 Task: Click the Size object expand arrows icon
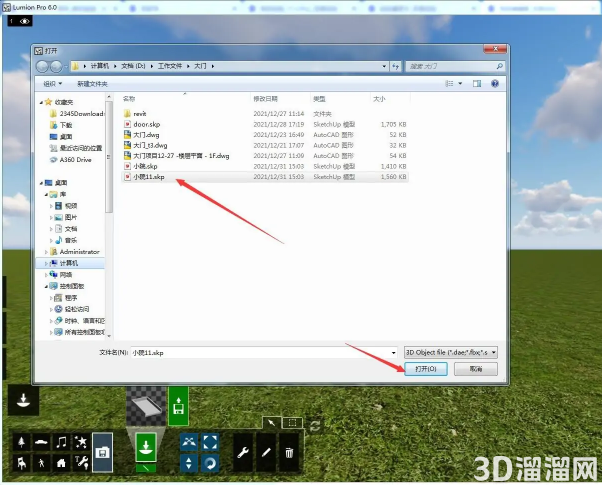[210, 442]
